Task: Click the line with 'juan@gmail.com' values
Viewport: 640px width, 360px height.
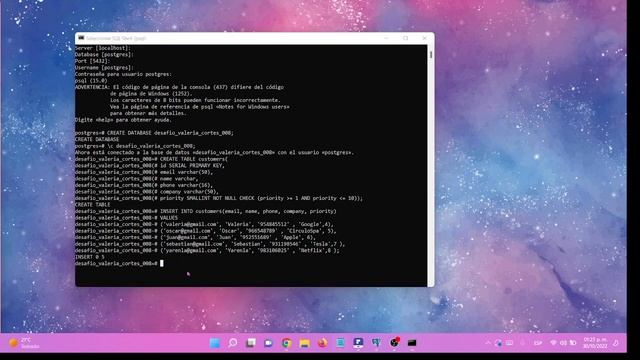Action: pos(195,237)
